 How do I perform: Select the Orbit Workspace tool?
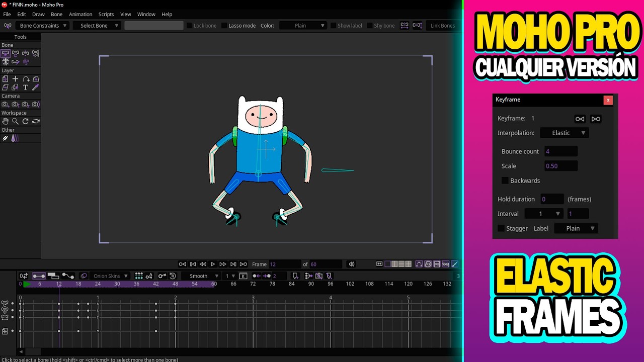pyautogui.click(x=35, y=121)
